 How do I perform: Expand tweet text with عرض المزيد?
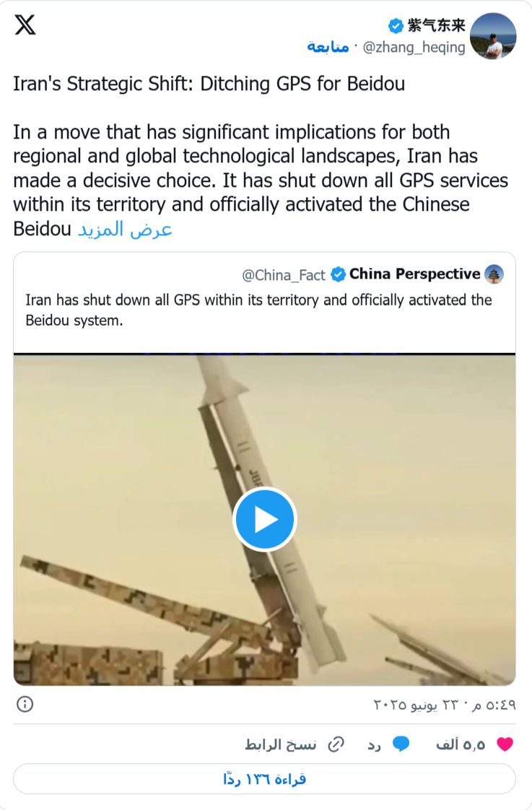[124, 229]
